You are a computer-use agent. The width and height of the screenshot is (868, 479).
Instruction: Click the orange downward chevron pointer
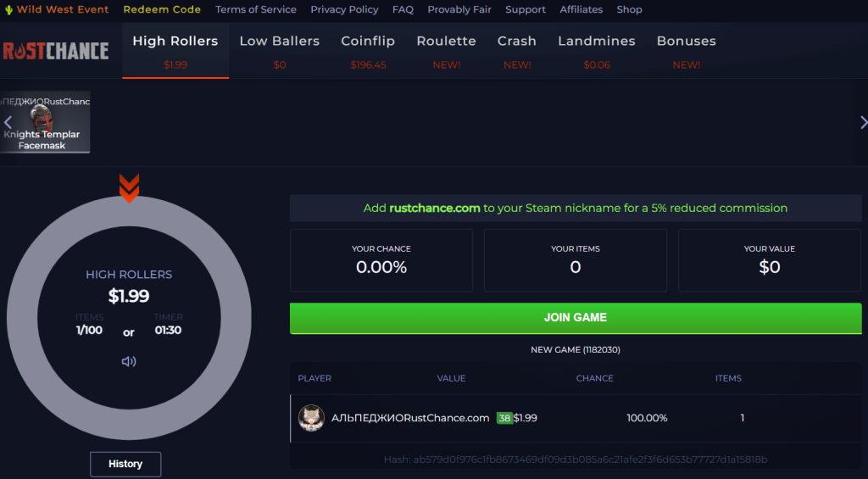click(129, 188)
